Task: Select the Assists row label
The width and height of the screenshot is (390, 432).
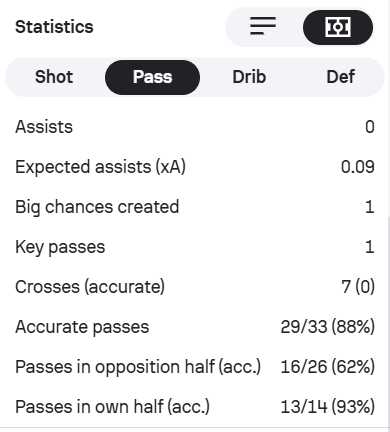Action: 44,127
